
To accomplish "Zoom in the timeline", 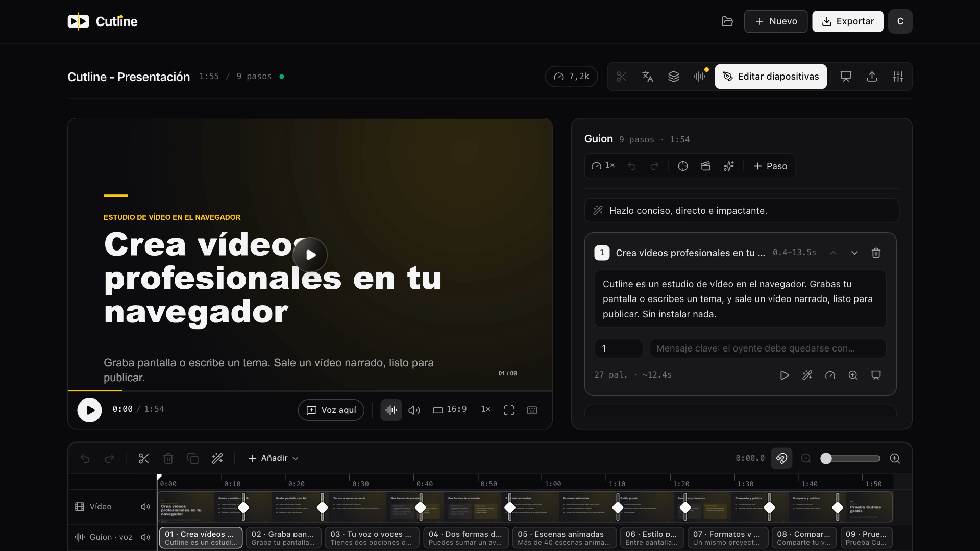I will (895, 459).
